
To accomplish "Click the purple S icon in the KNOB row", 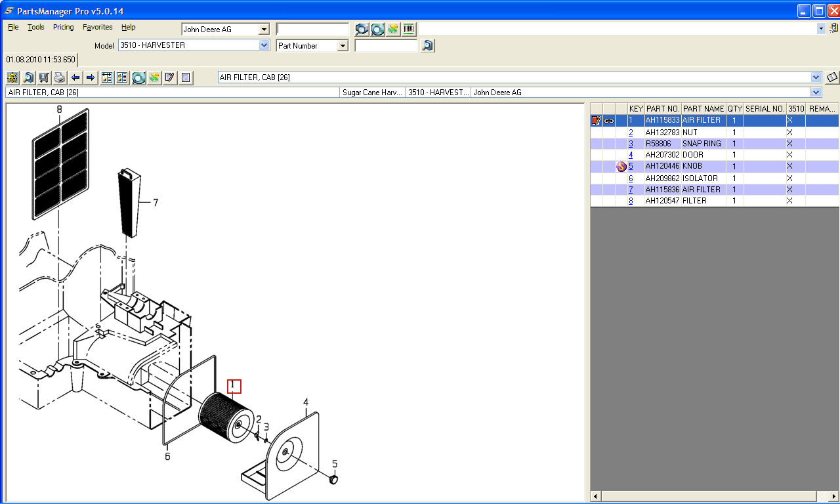I will click(x=621, y=167).
